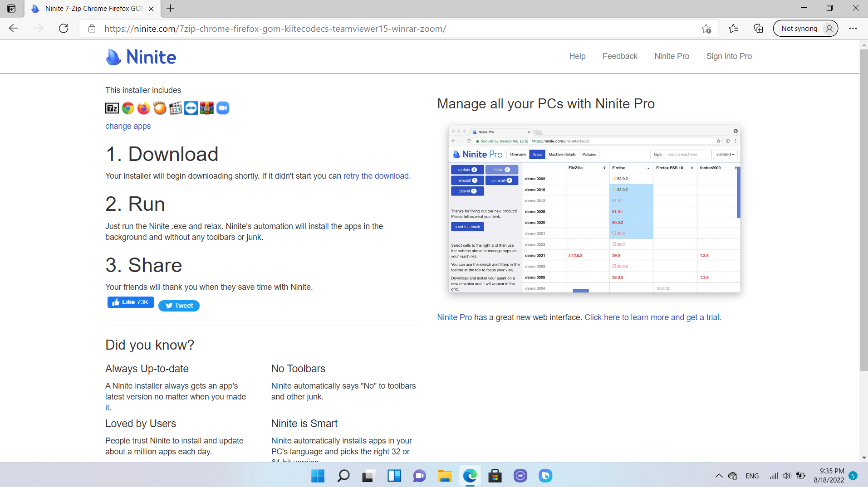
Task: Open browser Collections
Action: coord(758,29)
